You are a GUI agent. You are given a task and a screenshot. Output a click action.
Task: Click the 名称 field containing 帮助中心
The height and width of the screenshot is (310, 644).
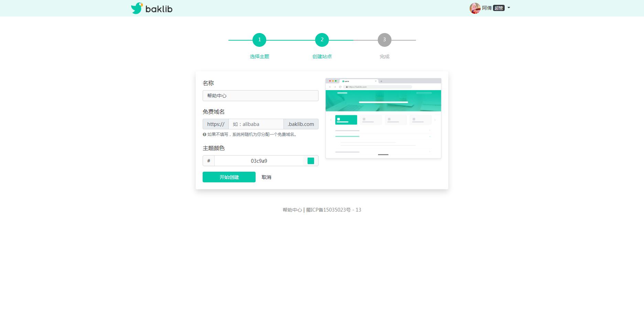pyautogui.click(x=260, y=95)
